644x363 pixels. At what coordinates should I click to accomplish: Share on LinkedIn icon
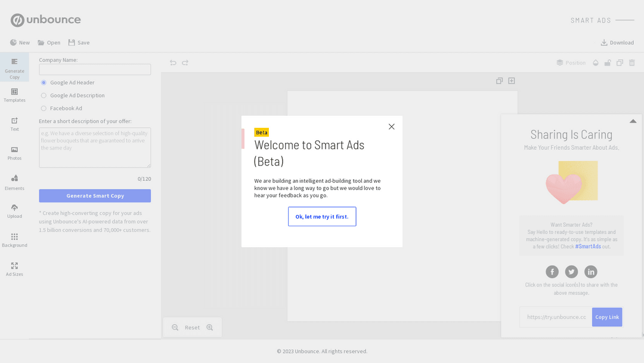coord(590,272)
